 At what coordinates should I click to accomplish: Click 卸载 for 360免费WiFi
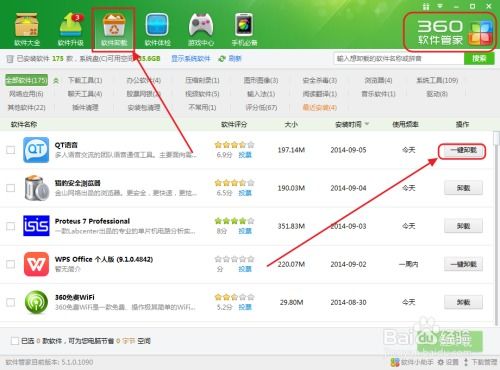pos(463,302)
